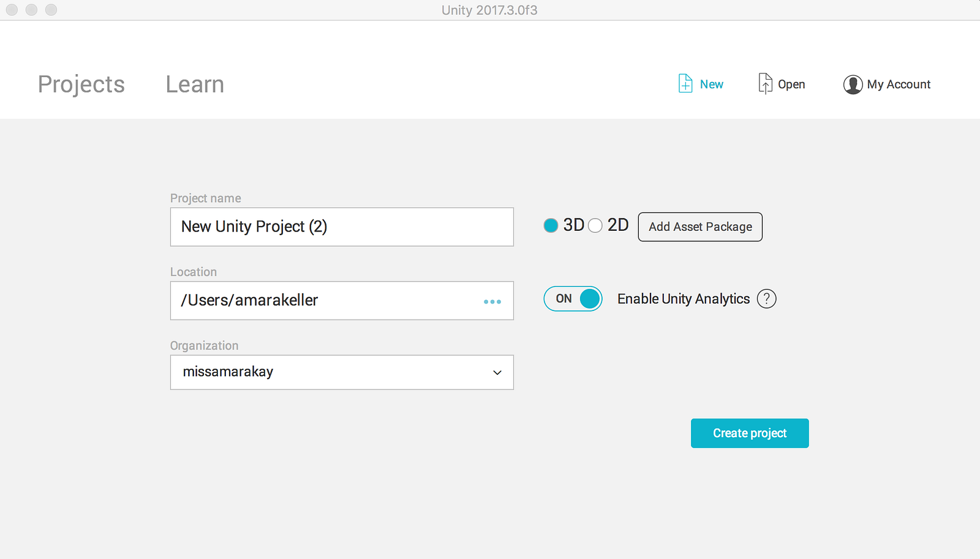
Task: Close the Unity launcher window
Action: pos(12,10)
